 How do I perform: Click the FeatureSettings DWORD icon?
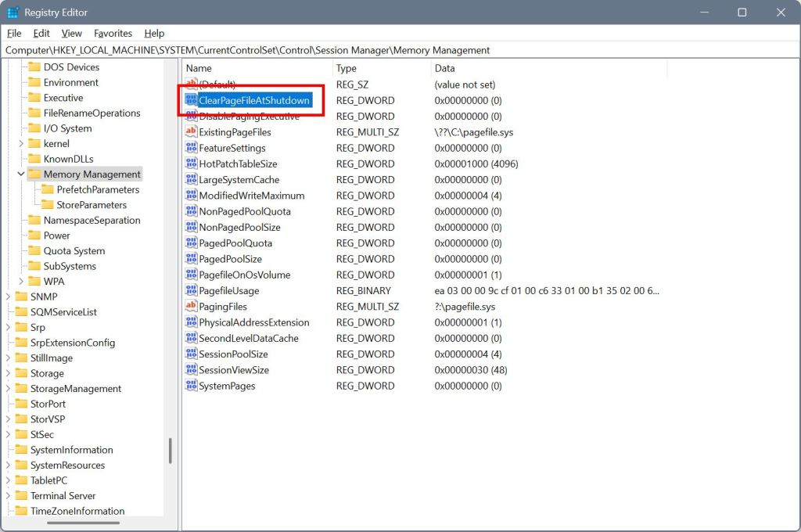[191, 148]
